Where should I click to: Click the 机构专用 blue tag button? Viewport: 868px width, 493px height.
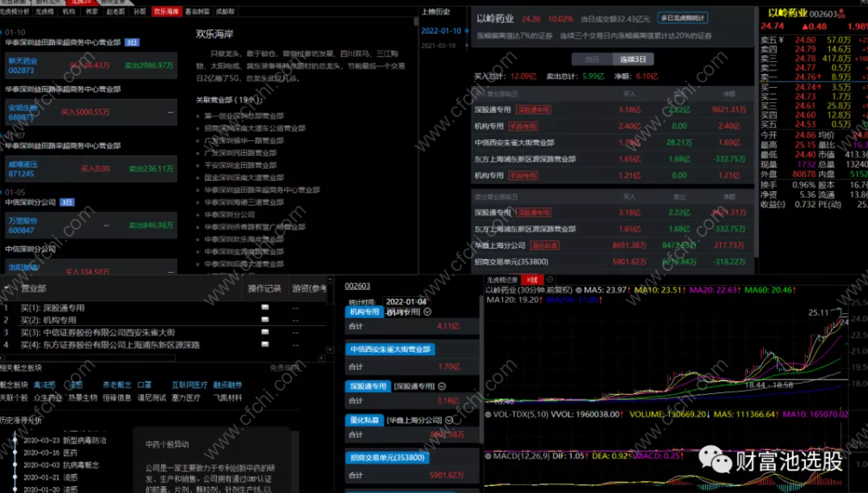pyautogui.click(x=364, y=312)
